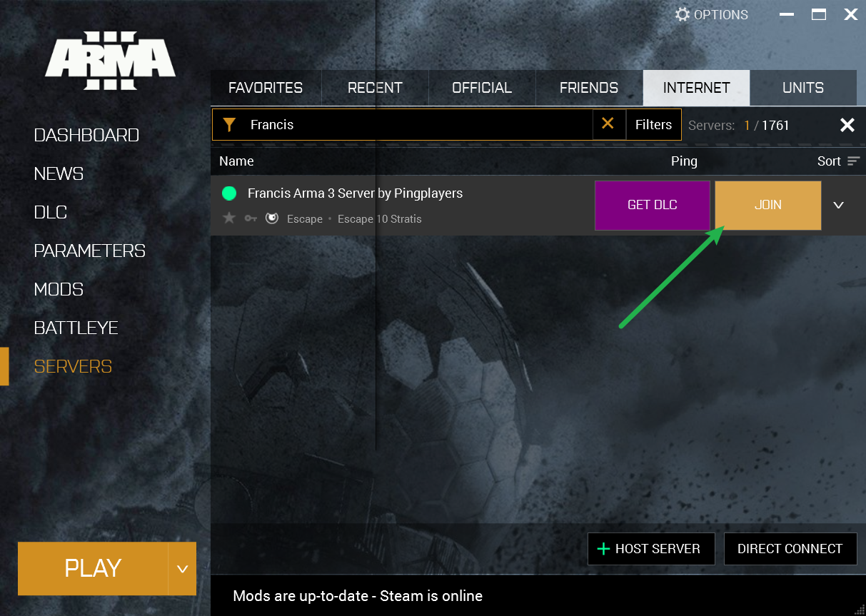Click the password key icon
Image resolution: width=866 pixels, height=616 pixels.
[x=251, y=218]
